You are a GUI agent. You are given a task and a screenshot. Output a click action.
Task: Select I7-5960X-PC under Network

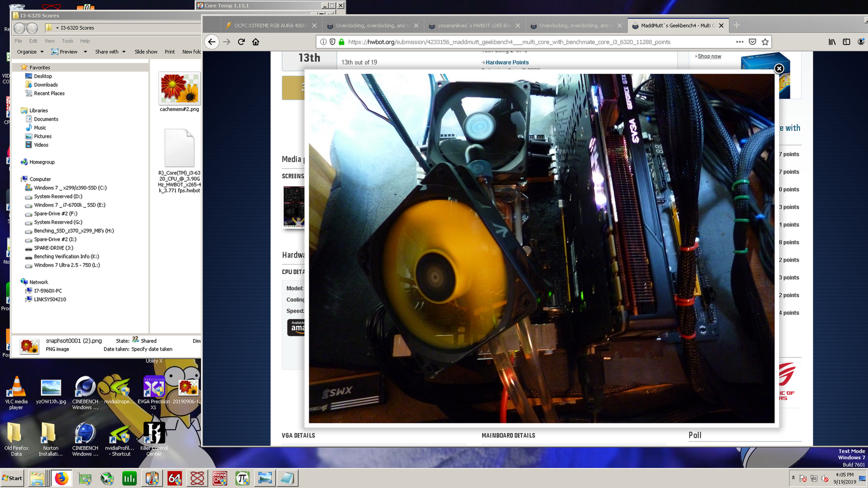coord(47,291)
